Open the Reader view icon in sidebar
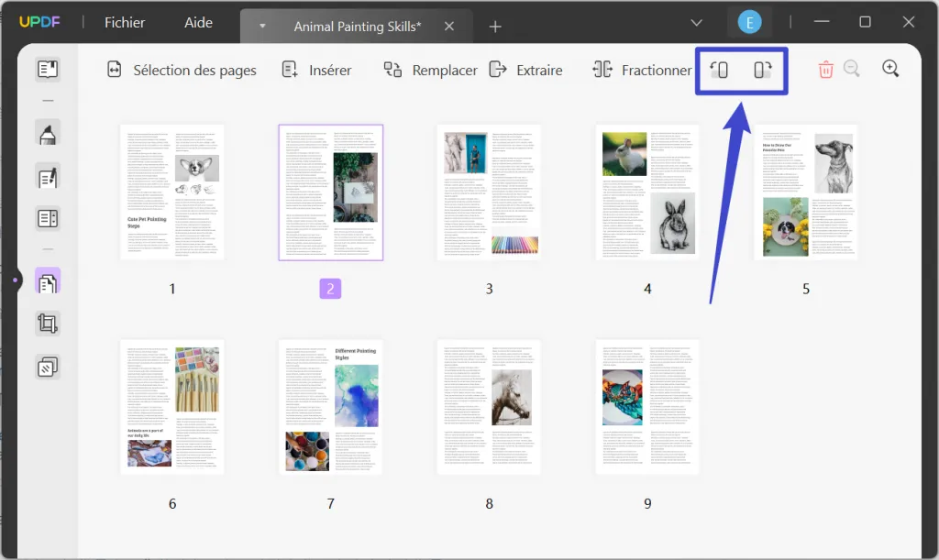 click(x=47, y=69)
